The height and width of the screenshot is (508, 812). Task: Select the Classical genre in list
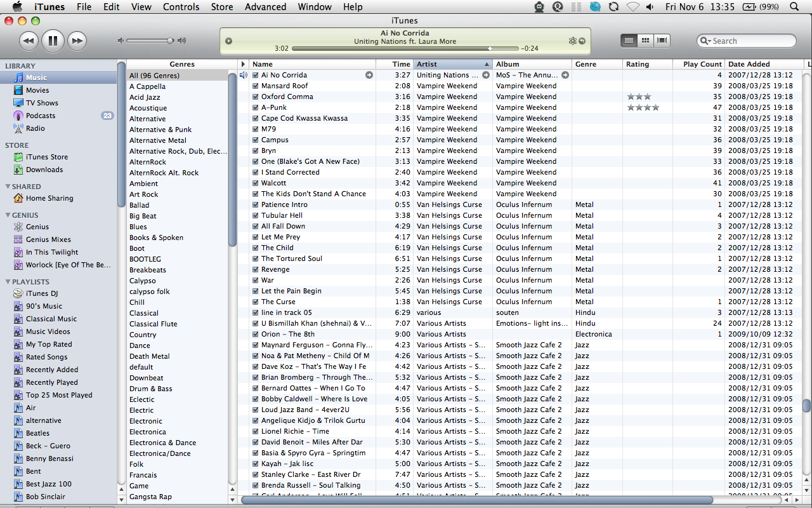click(x=144, y=313)
